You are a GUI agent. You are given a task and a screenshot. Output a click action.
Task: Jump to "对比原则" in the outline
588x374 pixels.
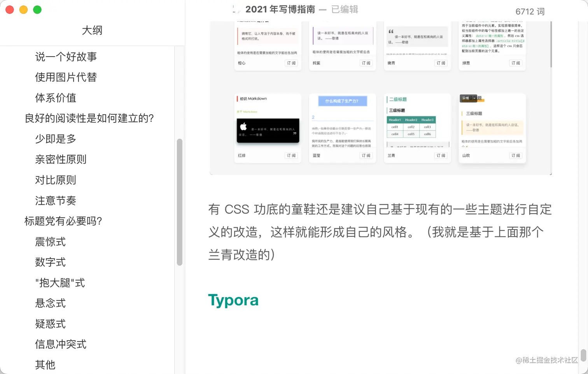click(x=56, y=180)
